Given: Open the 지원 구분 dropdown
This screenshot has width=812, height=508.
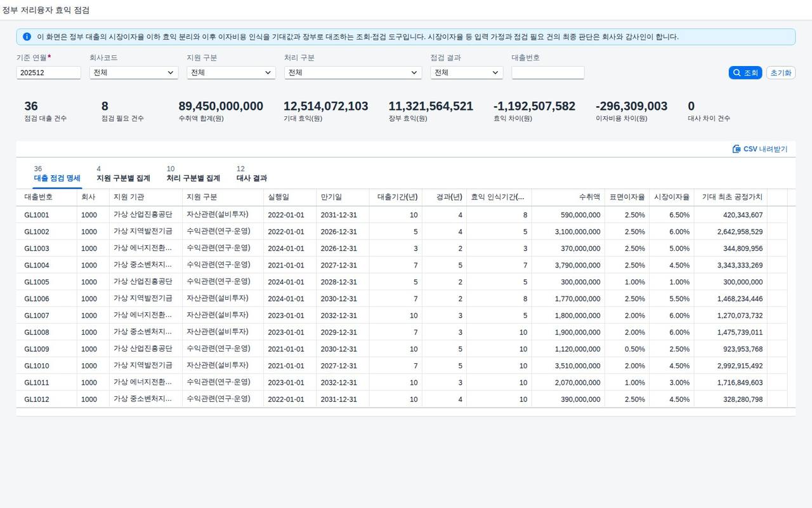Looking at the screenshot, I should (231, 73).
